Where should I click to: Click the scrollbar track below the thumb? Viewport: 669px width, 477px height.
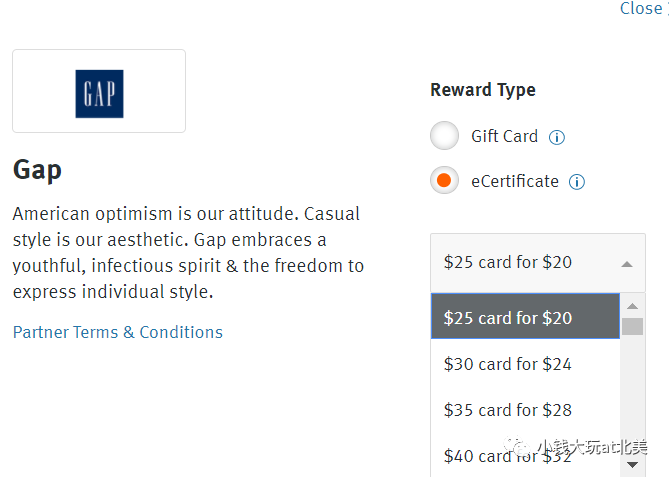click(x=633, y=395)
